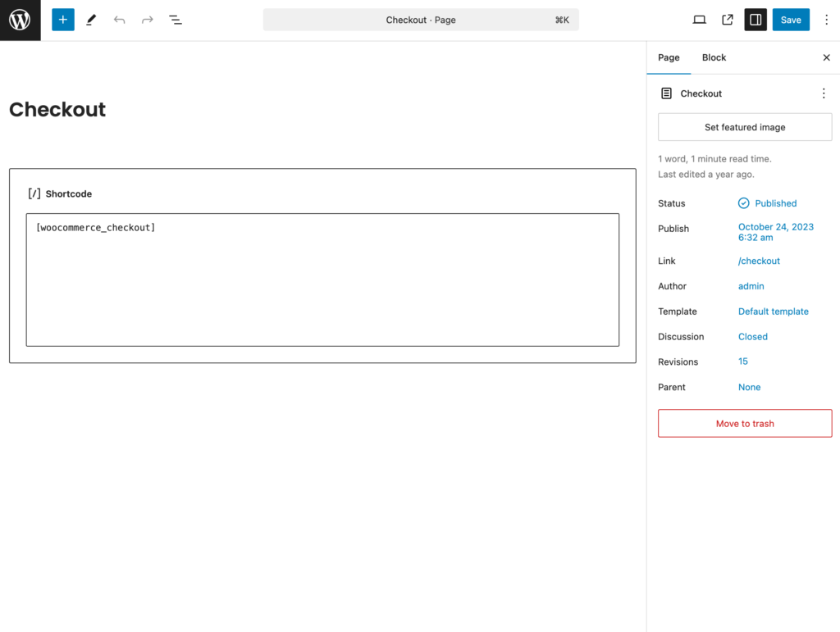The image size is (840, 632).
Task: Open the Options three-dot menu in toolbar
Action: [826, 20]
